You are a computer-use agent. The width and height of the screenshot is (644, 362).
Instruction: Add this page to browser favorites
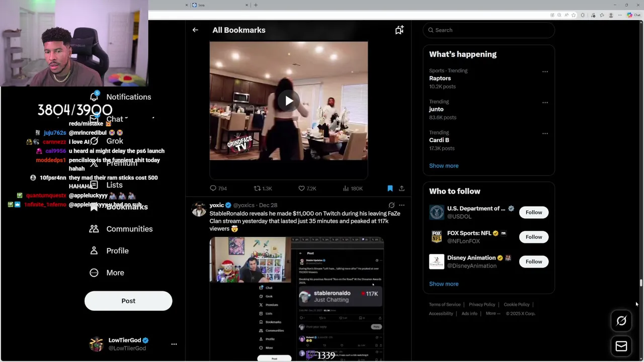[x=574, y=15]
